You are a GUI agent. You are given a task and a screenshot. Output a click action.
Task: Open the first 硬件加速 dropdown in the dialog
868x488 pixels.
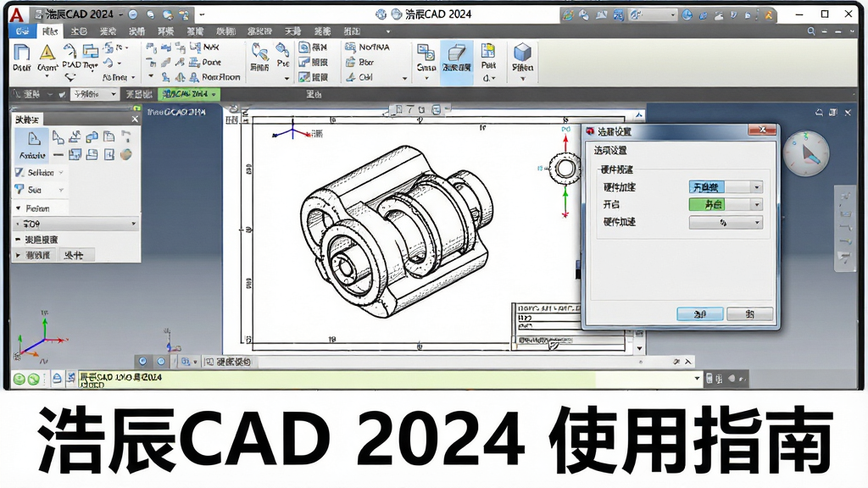[726, 187]
